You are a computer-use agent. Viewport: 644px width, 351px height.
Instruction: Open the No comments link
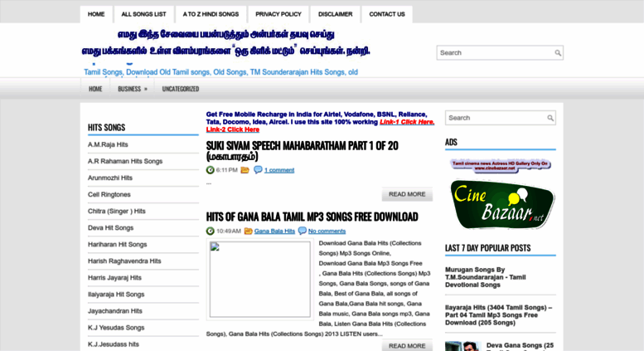point(327,231)
